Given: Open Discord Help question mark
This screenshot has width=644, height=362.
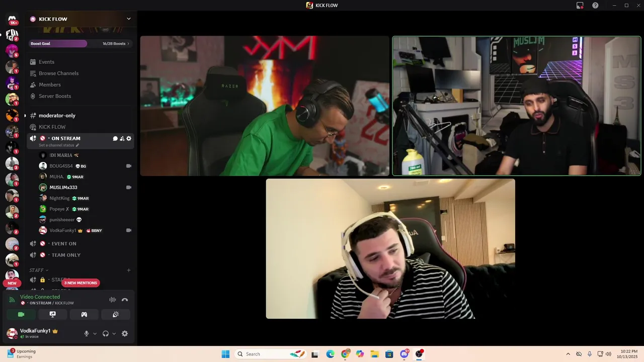Looking at the screenshot, I should (x=595, y=6).
